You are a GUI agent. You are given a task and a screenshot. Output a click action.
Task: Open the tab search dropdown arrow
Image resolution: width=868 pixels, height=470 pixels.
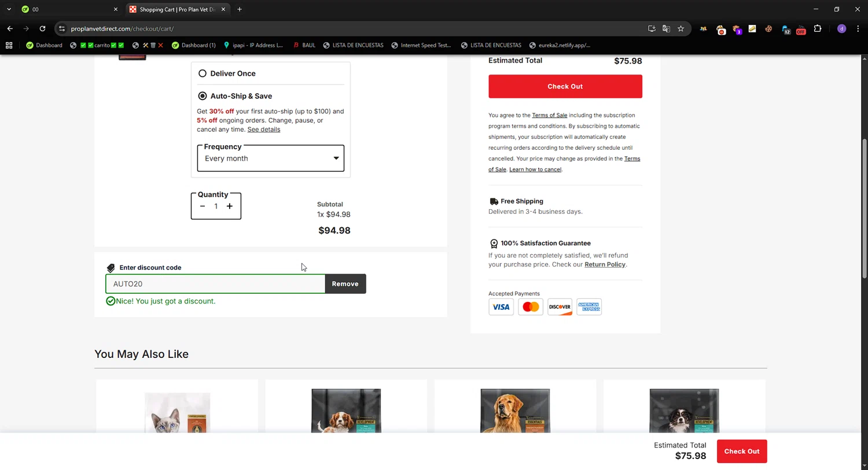9,9
